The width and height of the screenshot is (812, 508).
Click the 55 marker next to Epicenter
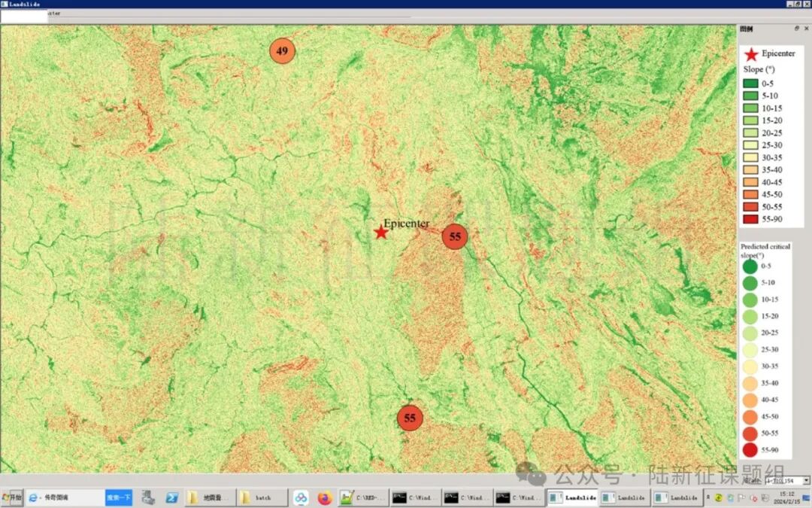[x=455, y=236]
